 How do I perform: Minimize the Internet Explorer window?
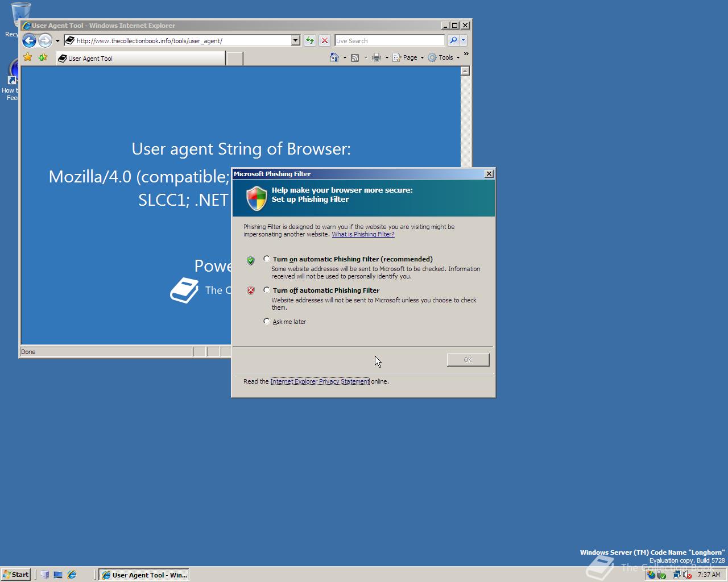(445, 25)
